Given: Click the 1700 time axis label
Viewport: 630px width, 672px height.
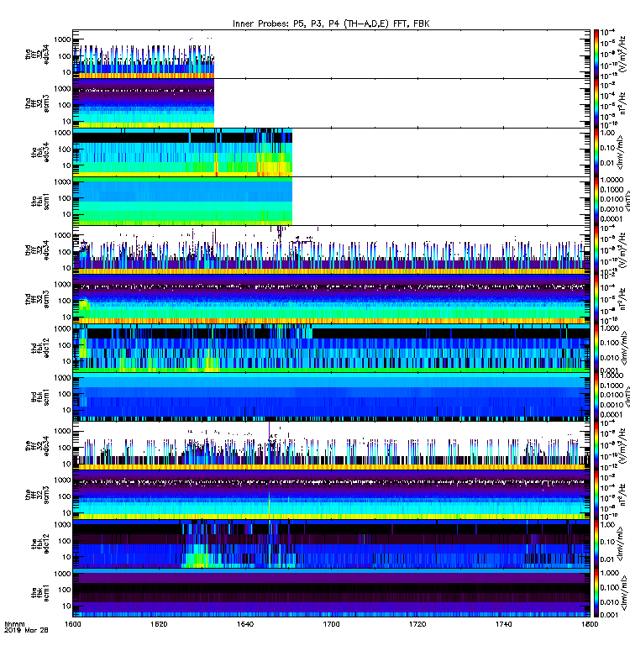Looking at the screenshot, I should pyautogui.click(x=331, y=623).
